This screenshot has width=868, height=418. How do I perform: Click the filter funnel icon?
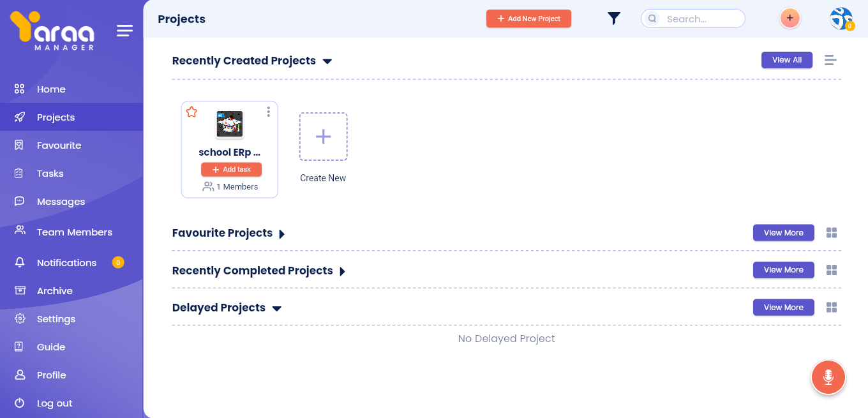click(613, 19)
